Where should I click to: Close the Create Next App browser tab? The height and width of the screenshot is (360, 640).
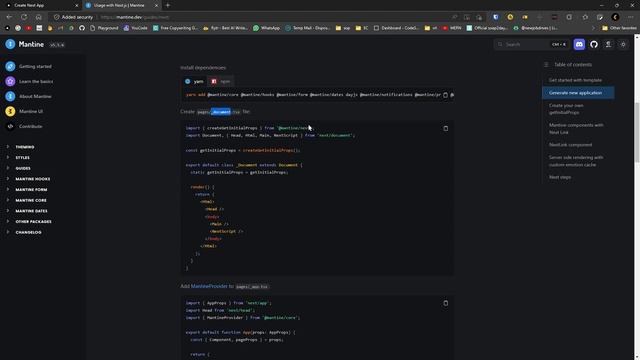coord(76,5)
